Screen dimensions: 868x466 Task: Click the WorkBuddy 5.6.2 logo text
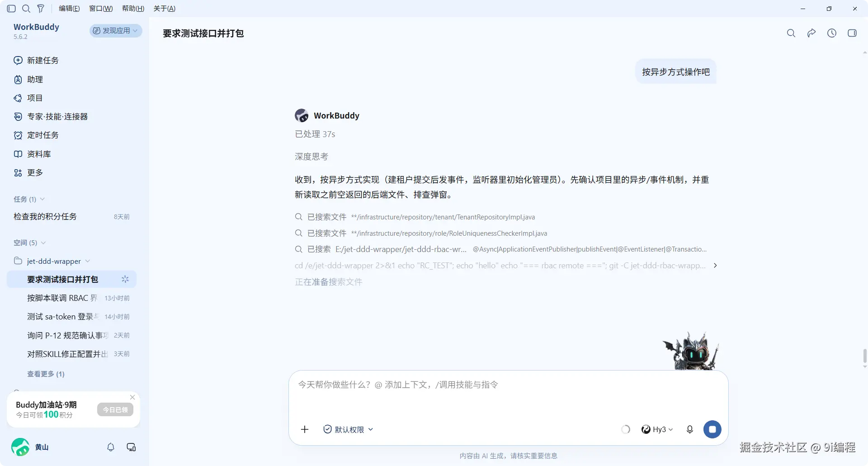tap(36, 31)
